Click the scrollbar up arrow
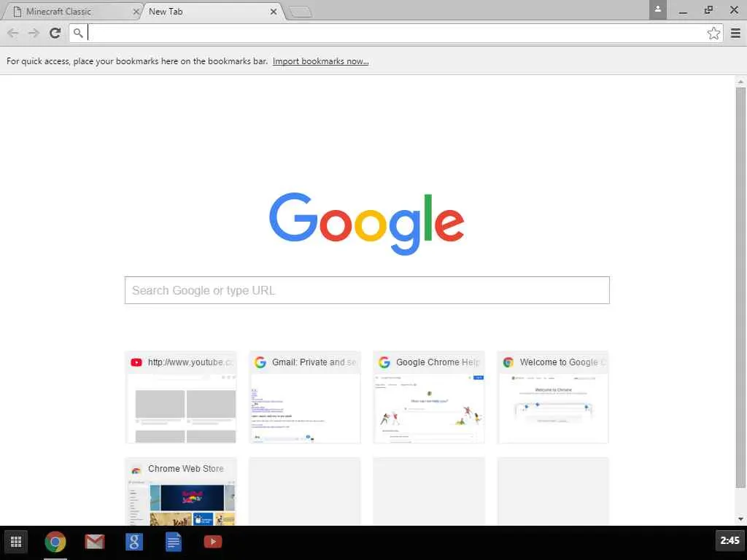The image size is (747, 560). click(740, 82)
